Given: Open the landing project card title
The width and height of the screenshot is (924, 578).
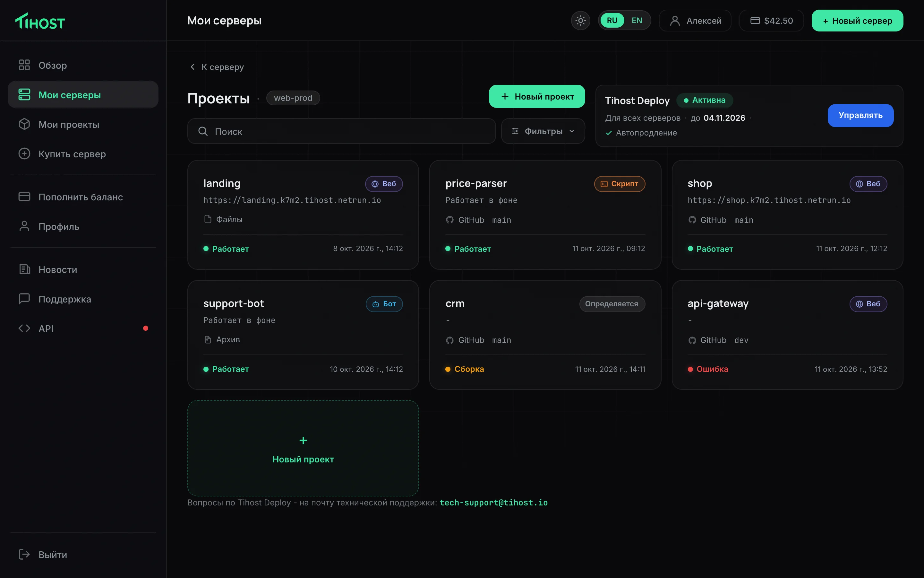Looking at the screenshot, I should (x=222, y=183).
